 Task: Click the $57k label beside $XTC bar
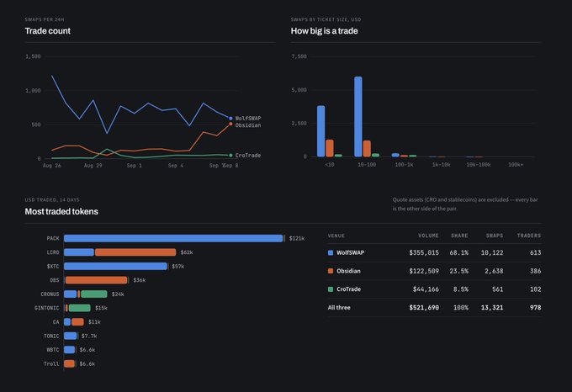click(x=178, y=266)
